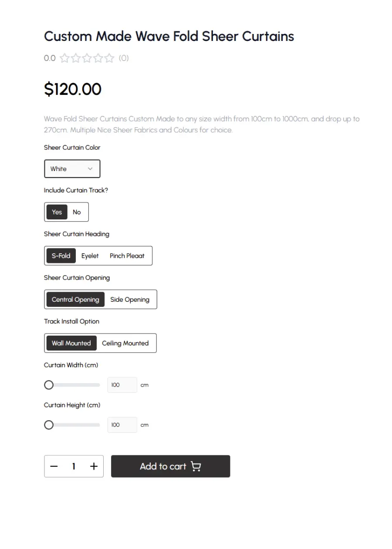Click the plus quantity icon

[94, 466]
